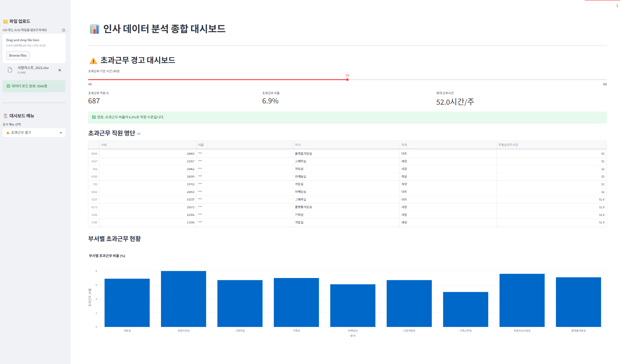
Task: Click the 경영지원실 bar in chart
Action: click(184, 299)
